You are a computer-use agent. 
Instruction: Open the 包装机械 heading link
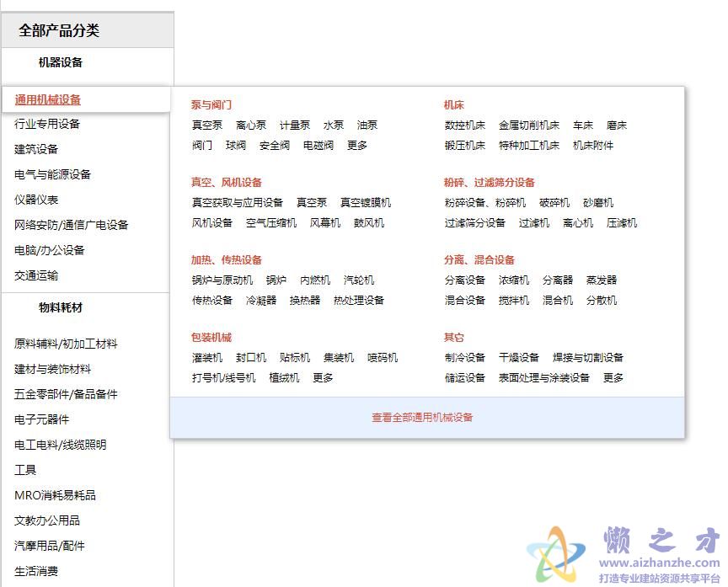pyautogui.click(x=211, y=338)
